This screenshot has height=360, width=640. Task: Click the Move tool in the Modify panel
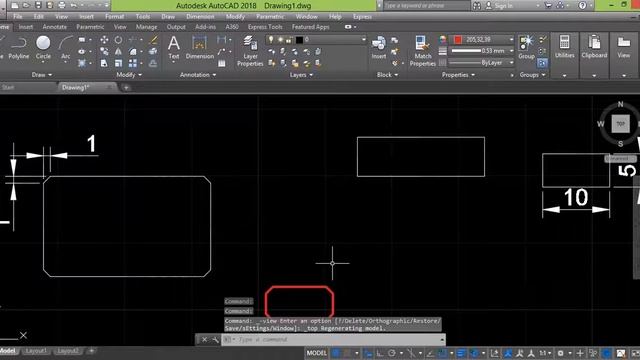104,40
